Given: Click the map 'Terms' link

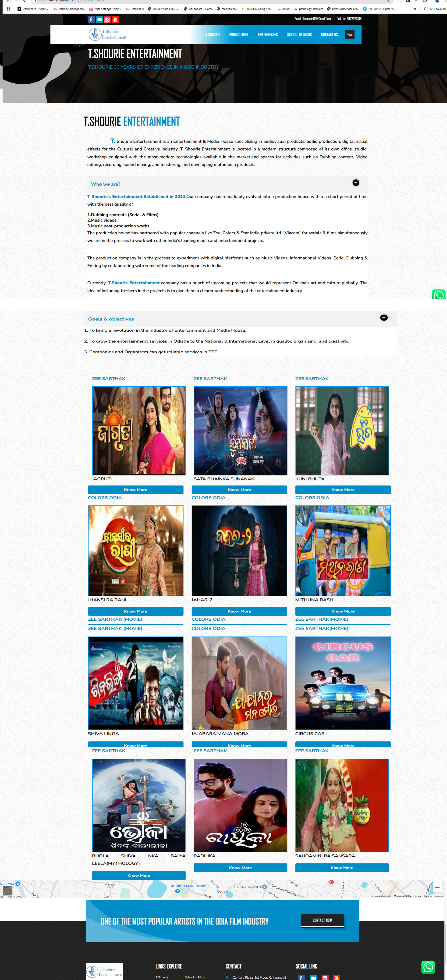Looking at the screenshot, I should point(417,896).
